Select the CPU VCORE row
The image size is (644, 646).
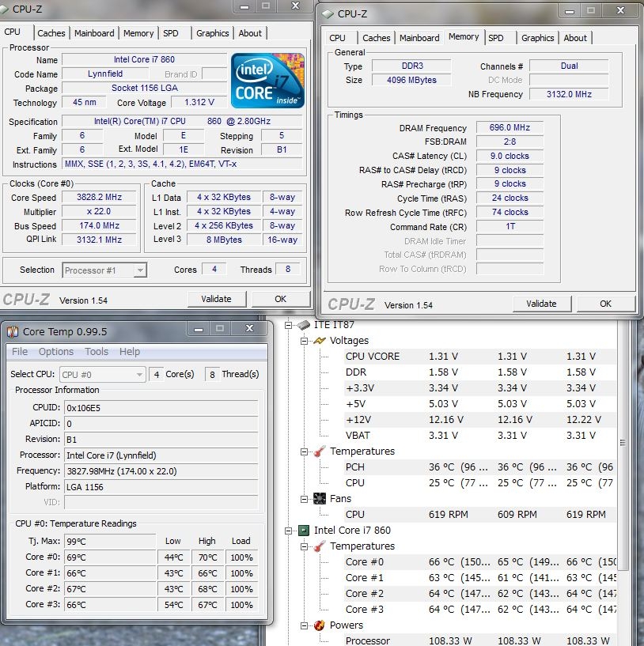479,357
